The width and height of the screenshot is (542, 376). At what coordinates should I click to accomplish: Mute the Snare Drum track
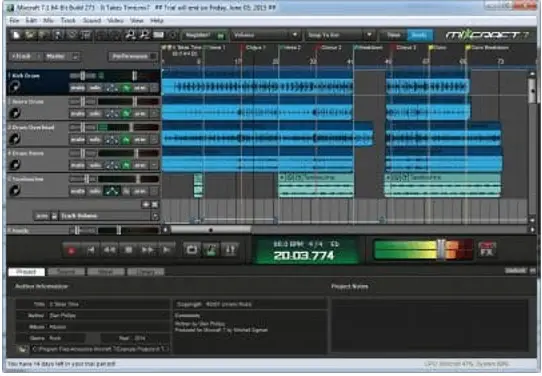[x=77, y=114]
